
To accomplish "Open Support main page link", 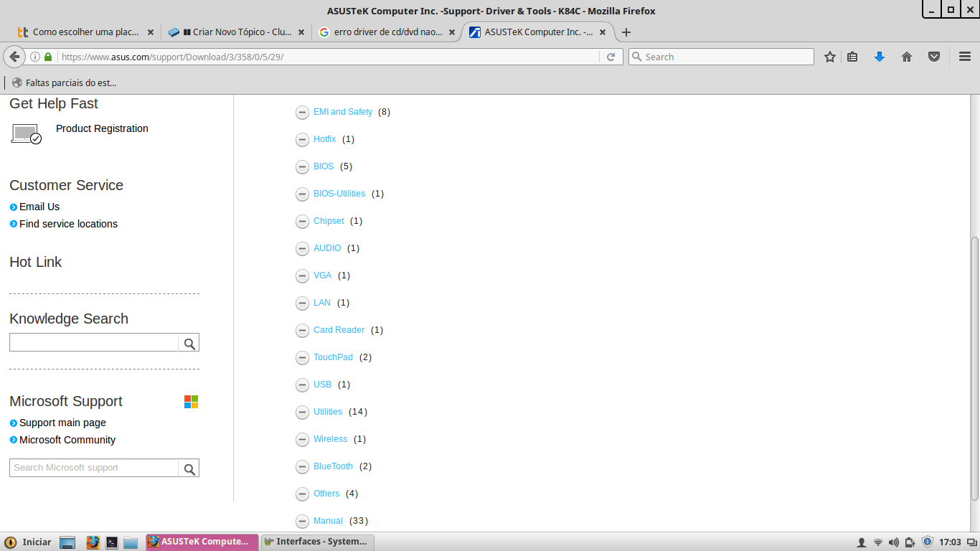I will (x=62, y=423).
